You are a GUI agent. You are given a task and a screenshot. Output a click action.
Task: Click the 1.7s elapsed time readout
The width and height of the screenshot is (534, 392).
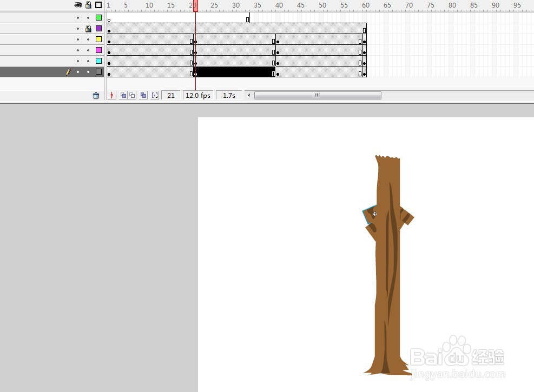[229, 96]
